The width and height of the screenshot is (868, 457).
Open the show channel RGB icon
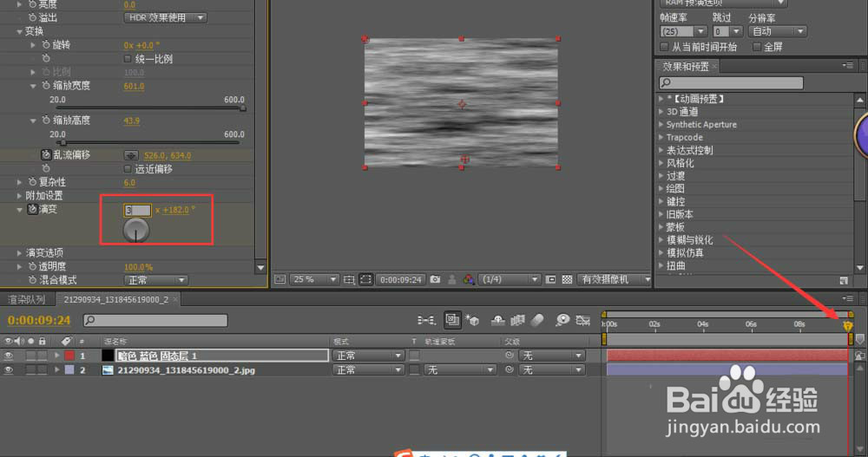click(469, 279)
